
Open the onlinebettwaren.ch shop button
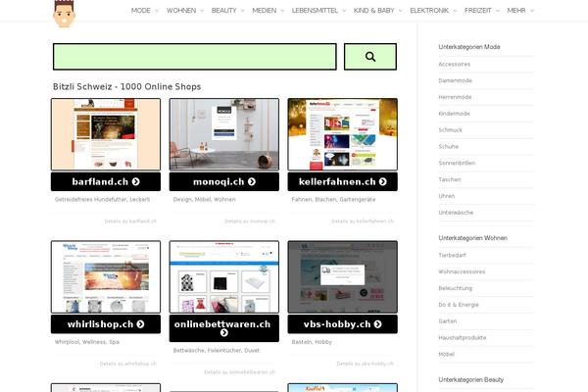pyautogui.click(x=223, y=328)
